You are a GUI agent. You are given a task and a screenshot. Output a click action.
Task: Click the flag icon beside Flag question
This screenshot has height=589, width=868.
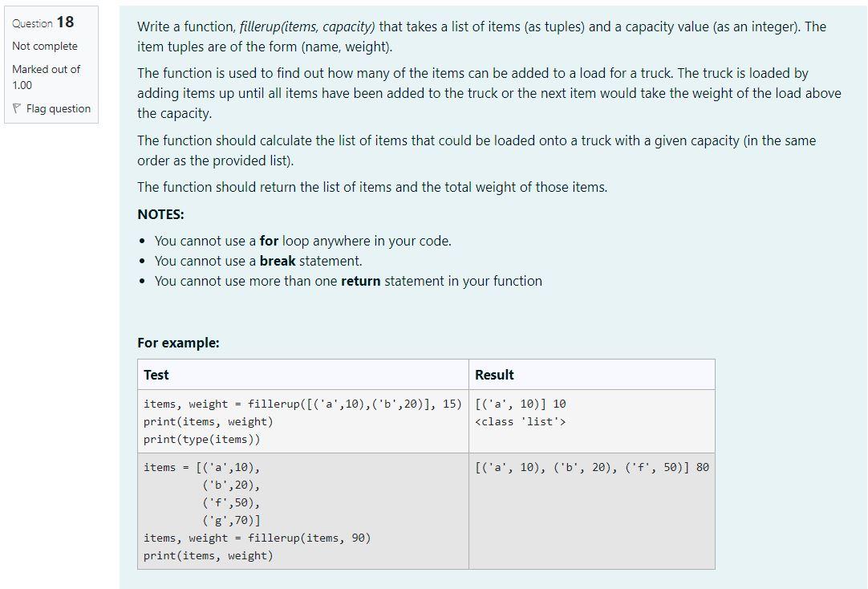click(x=18, y=108)
